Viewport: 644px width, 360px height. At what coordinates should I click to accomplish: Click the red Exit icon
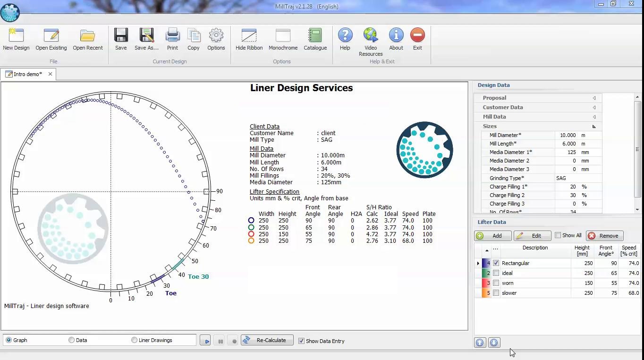(417, 35)
